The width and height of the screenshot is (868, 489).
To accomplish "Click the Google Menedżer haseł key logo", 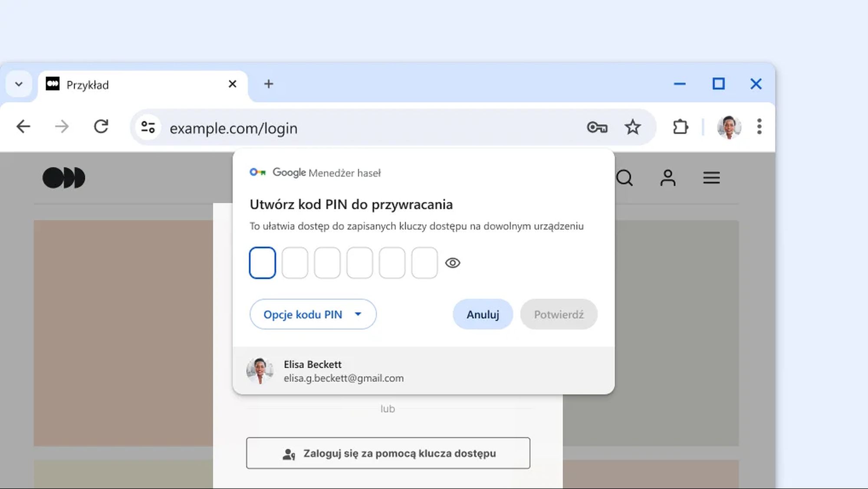I will click(258, 172).
